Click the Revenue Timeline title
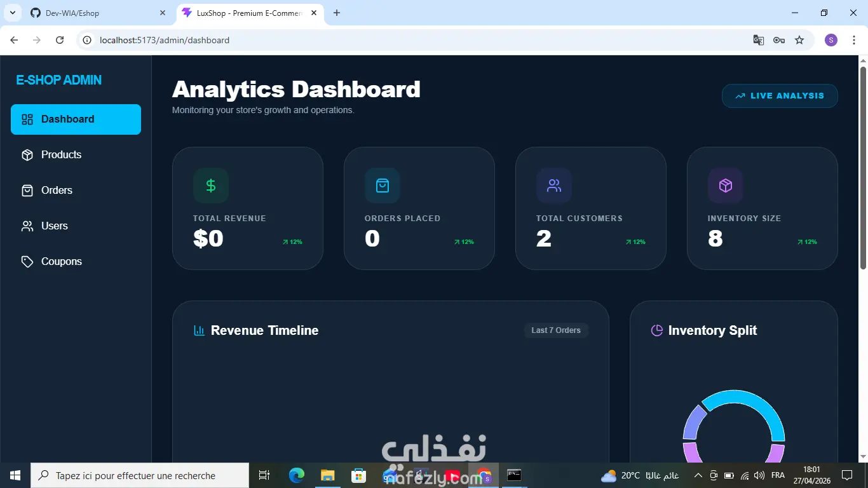 (x=264, y=330)
